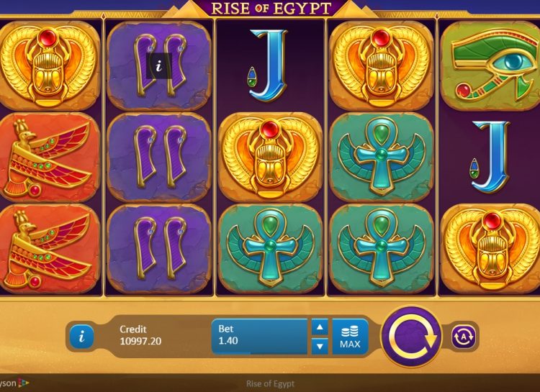
Task: Select the ankh symbol at bottom of the third reel
Action: [x=270, y=249]
